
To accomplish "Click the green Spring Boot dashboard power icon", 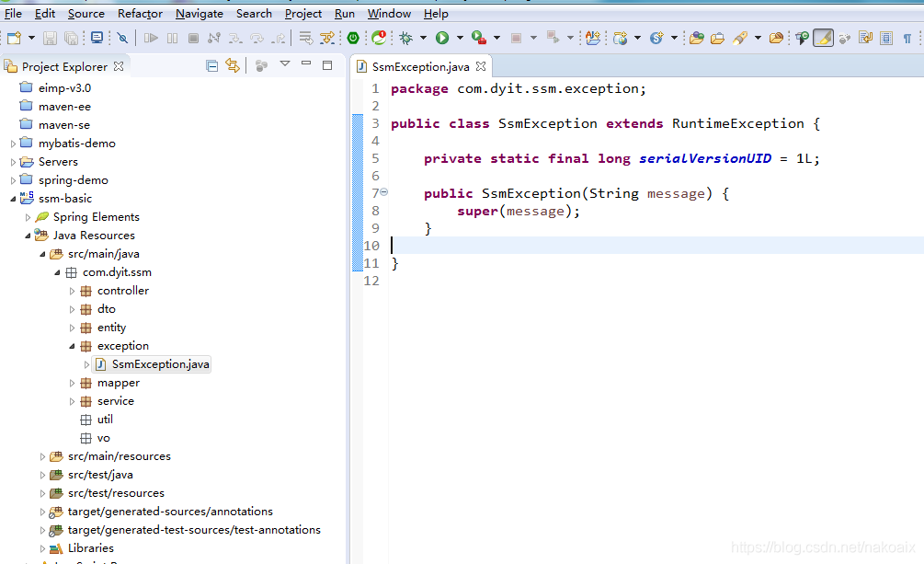I will (353, 38).
